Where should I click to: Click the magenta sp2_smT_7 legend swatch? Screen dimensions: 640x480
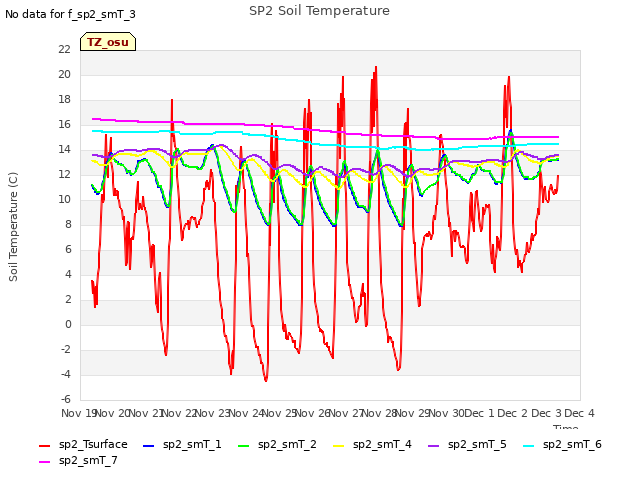44,462
